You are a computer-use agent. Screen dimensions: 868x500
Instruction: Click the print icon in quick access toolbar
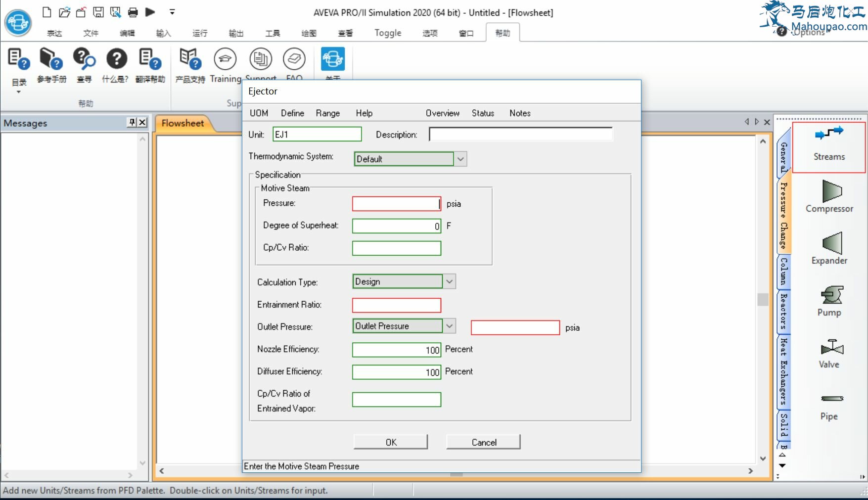[x=133, y=12]
